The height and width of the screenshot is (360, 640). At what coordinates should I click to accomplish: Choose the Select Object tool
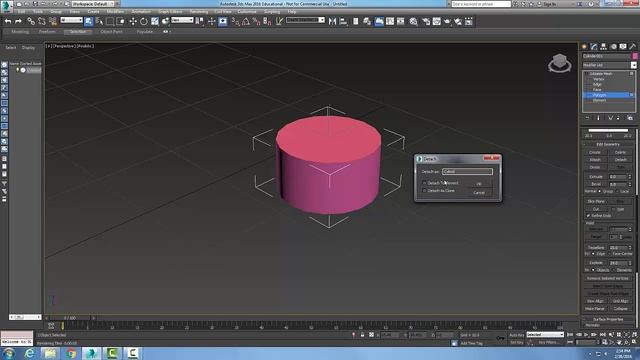(x=89, y=21)
